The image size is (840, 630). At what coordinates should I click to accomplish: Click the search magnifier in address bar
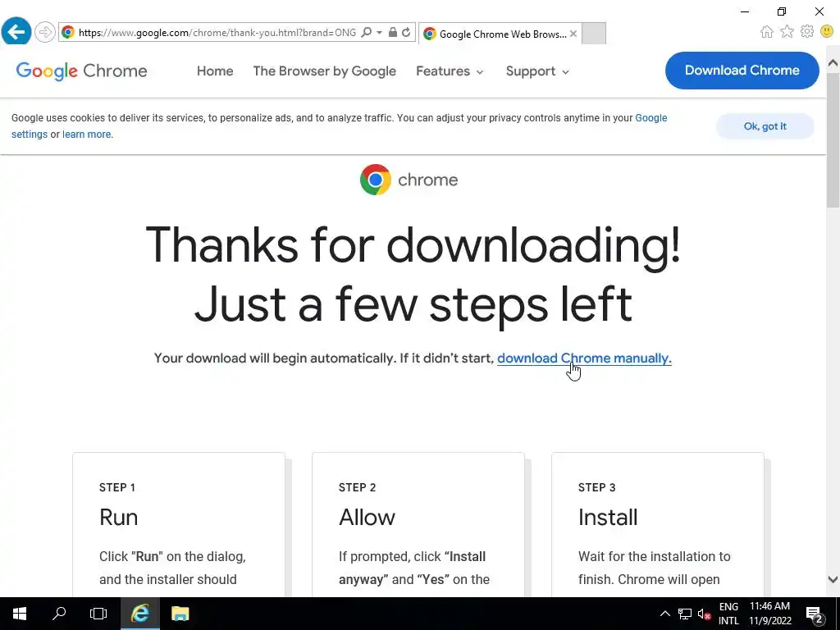[x=367, y=33]
